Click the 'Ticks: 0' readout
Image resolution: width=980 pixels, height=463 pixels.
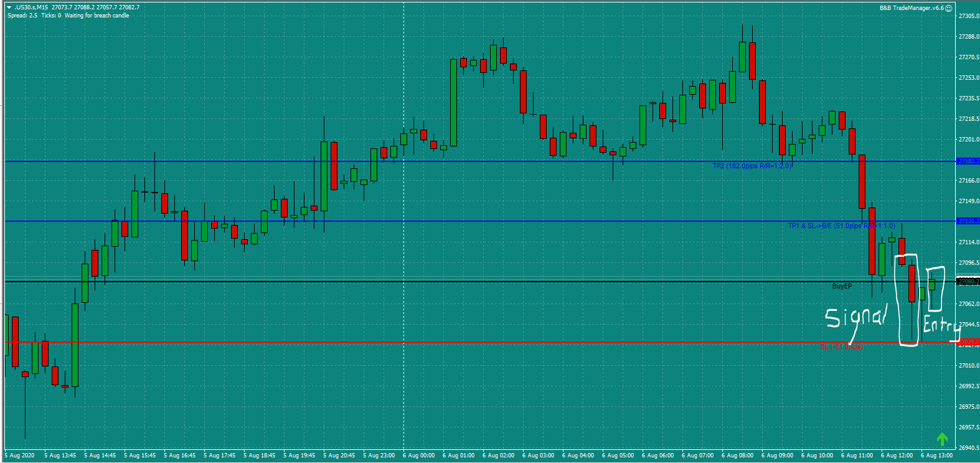[x=51, y=16]
